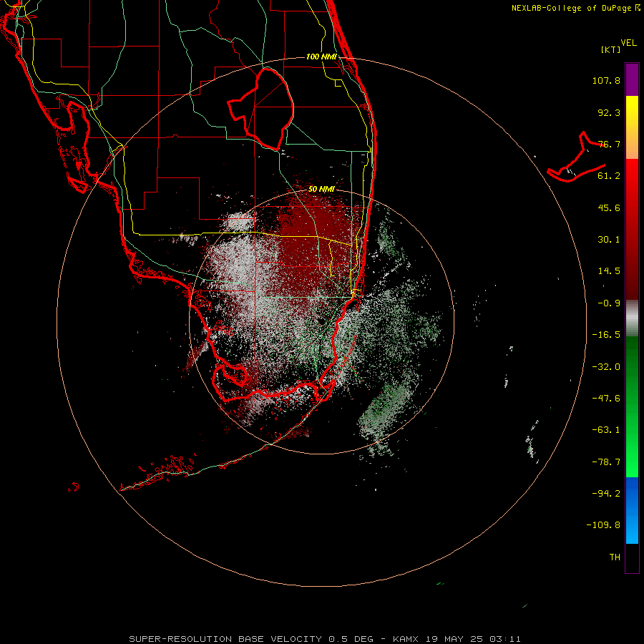Click the 92.3 legend value
Image resolution: width=644 pixels, height=644 pixels.
[609, 112]
